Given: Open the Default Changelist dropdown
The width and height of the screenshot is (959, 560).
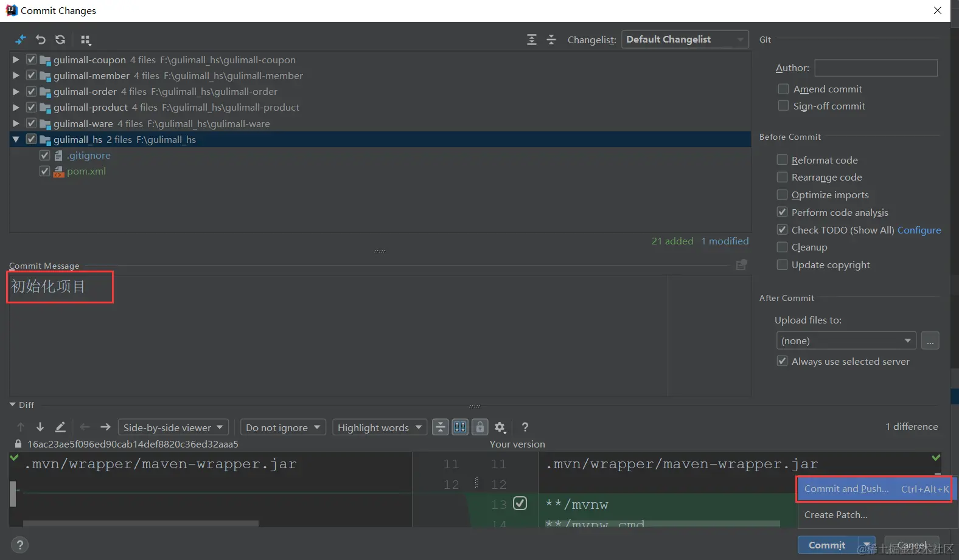Looking at the screenshot, I should (x=685, y=40).
